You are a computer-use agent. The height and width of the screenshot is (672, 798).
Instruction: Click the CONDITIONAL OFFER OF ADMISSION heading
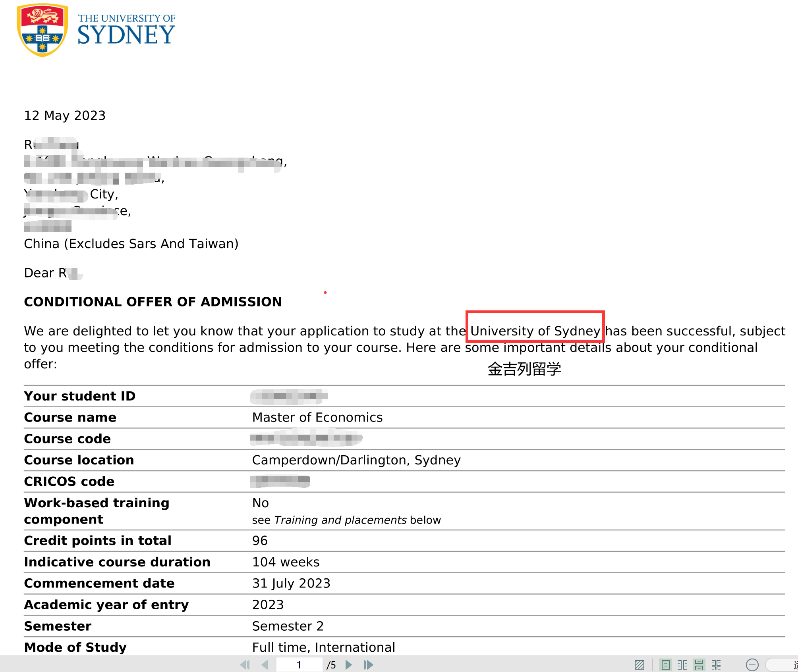pyautogui.click(x=153, y=302)
